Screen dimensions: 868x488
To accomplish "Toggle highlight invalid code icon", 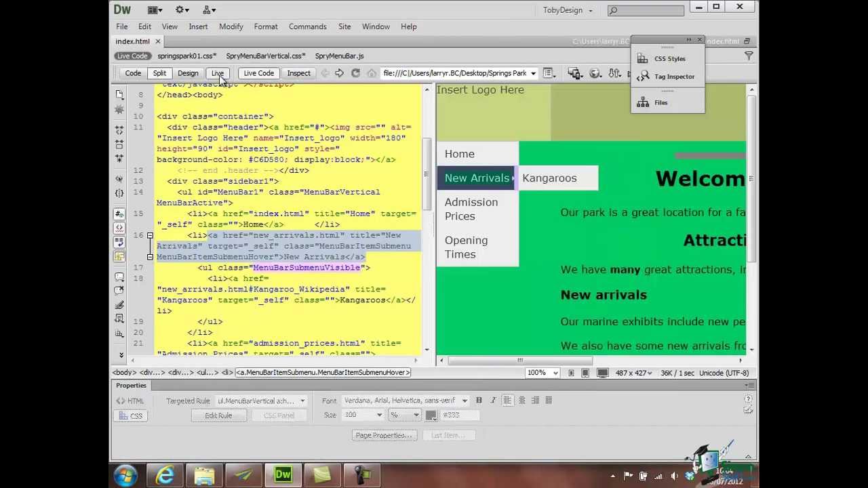I will click(119, 228).
